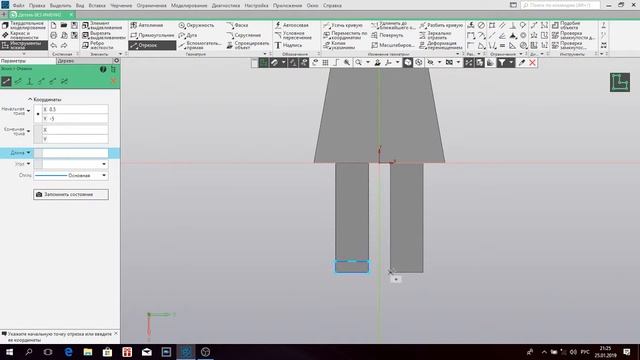This screenshot has height=360, width=640.
Task: Click the zoom magnifier icon in view toolbar
Action: point(358,62)
